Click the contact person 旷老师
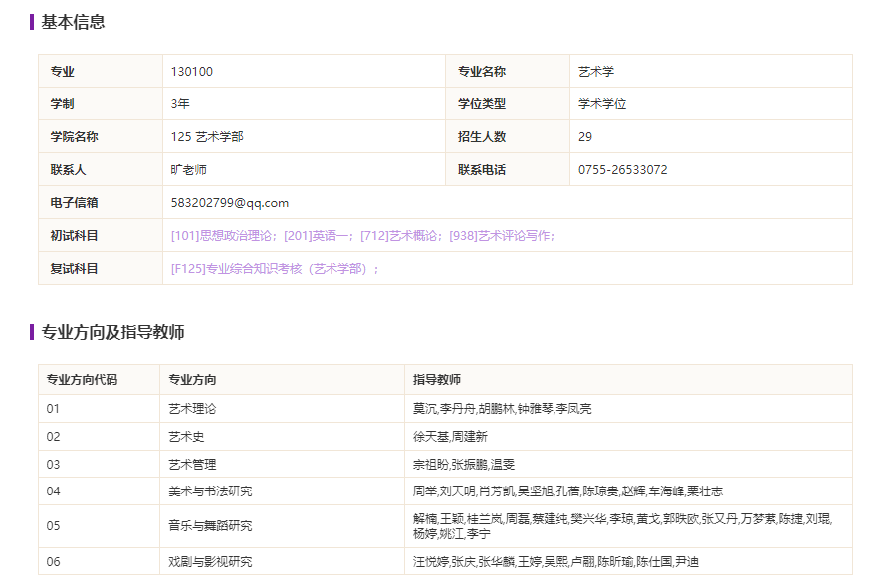886x588 pixels. click(189, 170)
